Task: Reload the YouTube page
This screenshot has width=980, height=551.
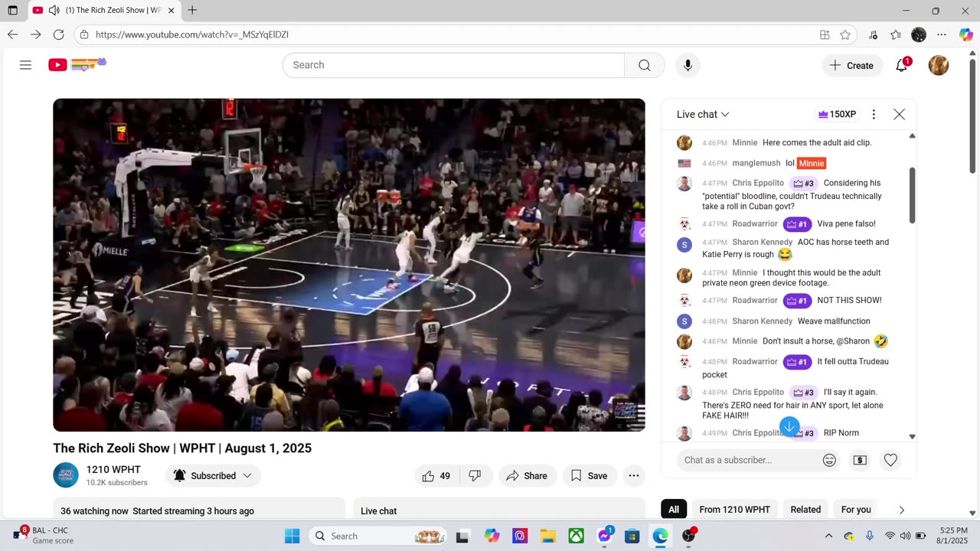Action: coord(58,34)
